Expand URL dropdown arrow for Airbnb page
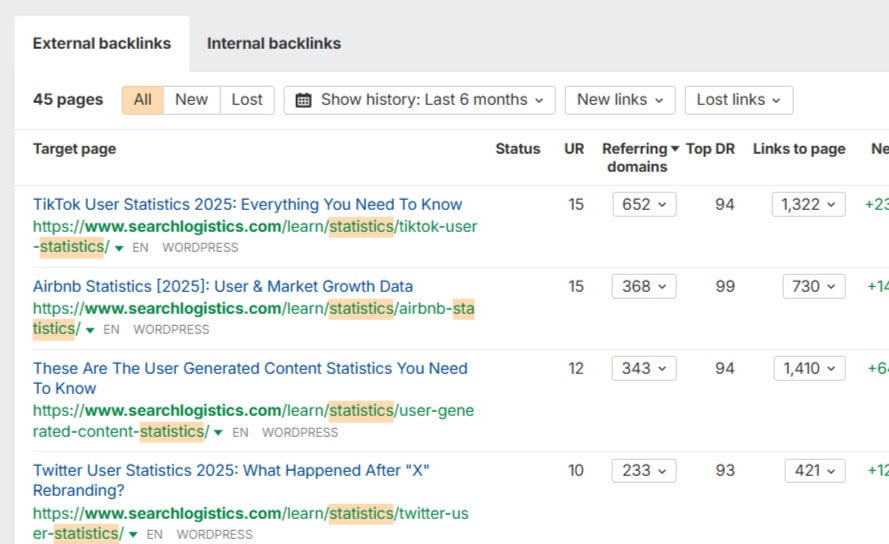The image size is (889, 544). 90,330
